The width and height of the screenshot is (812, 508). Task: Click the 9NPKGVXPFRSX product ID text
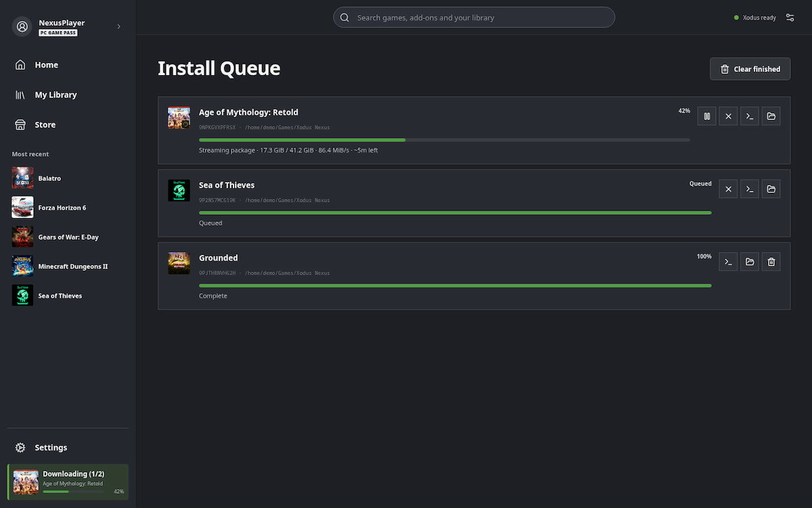[x=217, y=127]
